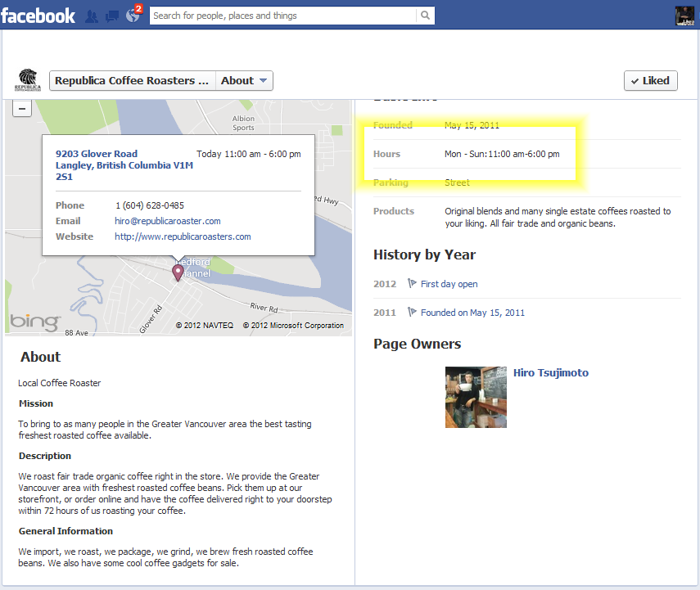Click the Products description text
The height and width of the screenshot is (590, 700).
[x=558, y=217]
